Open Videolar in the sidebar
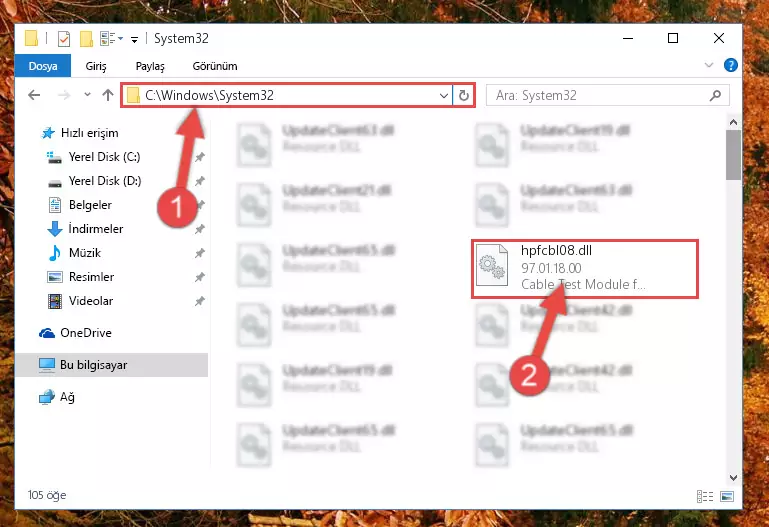The width and height of the screenshot is (769, 527). tap(91, 301)
